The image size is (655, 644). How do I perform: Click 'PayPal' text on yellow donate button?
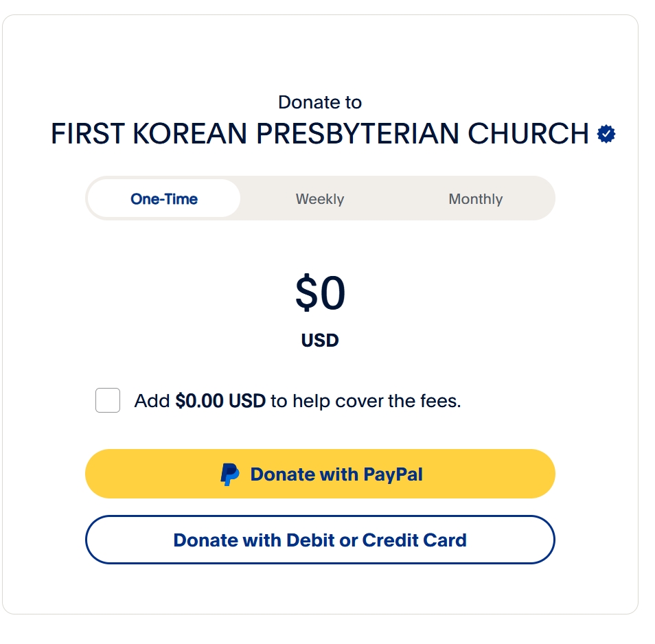point(393,475)
